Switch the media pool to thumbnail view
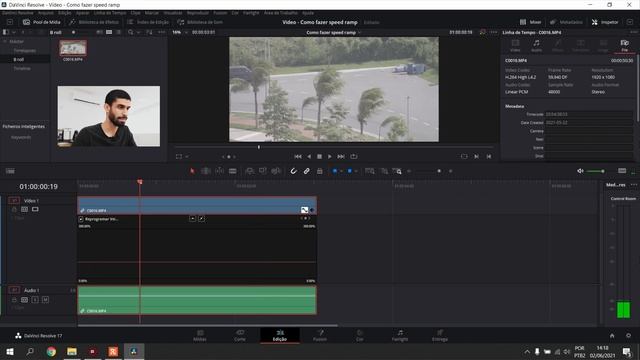Viewport: 640px width, 360px height. 109,32
